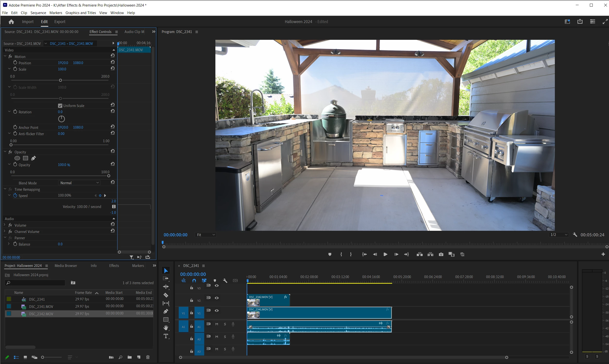This screenshot has width=609, height=364.
Task: Hide track V2 with eye icon
Action: point(217,298)
